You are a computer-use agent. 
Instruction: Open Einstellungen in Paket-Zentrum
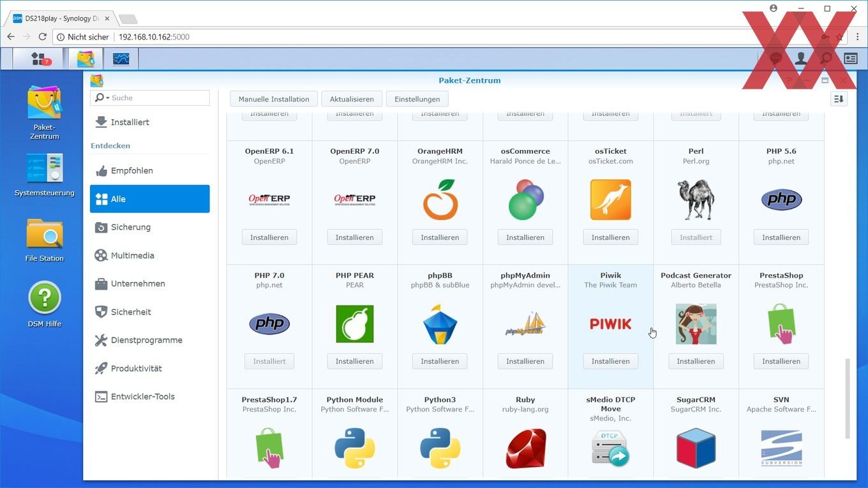pyautogui.click(x=417, y=99)
